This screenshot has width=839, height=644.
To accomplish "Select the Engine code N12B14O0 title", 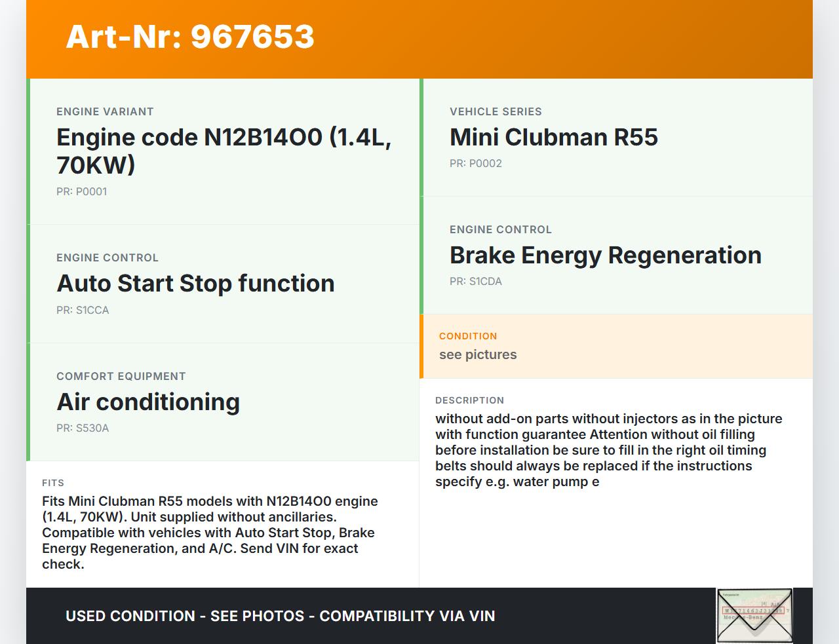I will pos(224,151).
